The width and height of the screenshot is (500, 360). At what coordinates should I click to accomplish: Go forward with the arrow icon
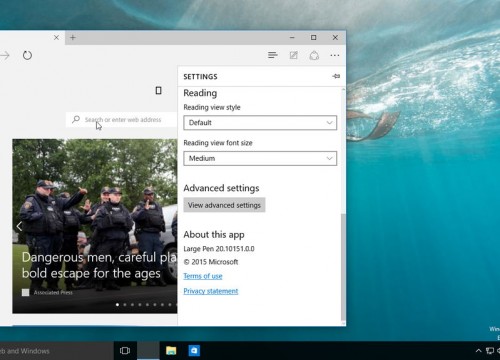[5, 55]
